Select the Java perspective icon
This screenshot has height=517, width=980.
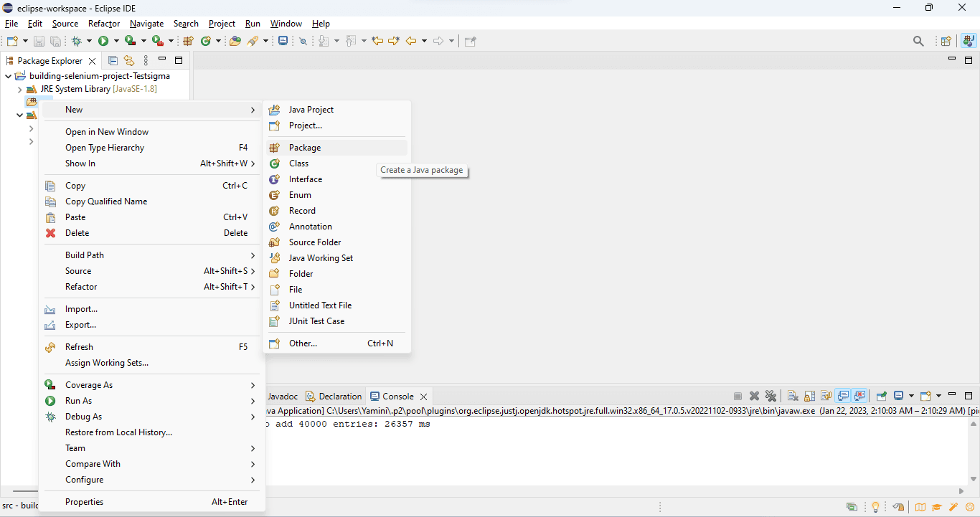click(969, 42)
